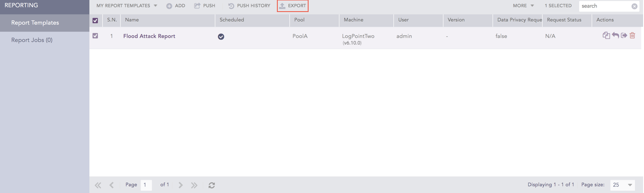This screenshot has width=644, height=193.
Task: Open the Page size dropdown
Action: coord(622,185)
